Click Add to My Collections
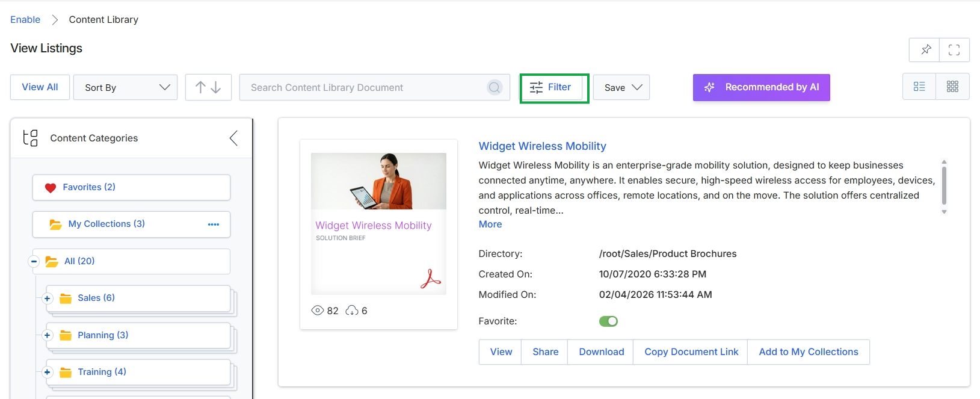The image size is (980, 399). (809, 352)
